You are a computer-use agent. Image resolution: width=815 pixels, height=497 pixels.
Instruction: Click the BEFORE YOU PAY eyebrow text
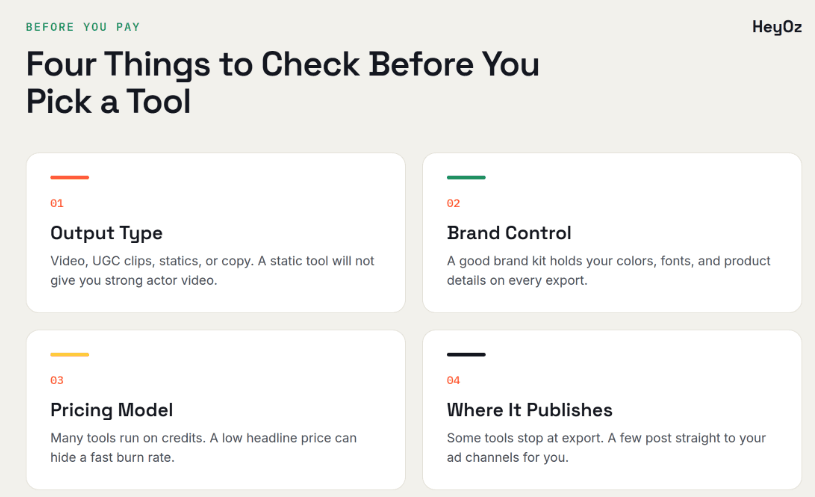tap(83, 27)
